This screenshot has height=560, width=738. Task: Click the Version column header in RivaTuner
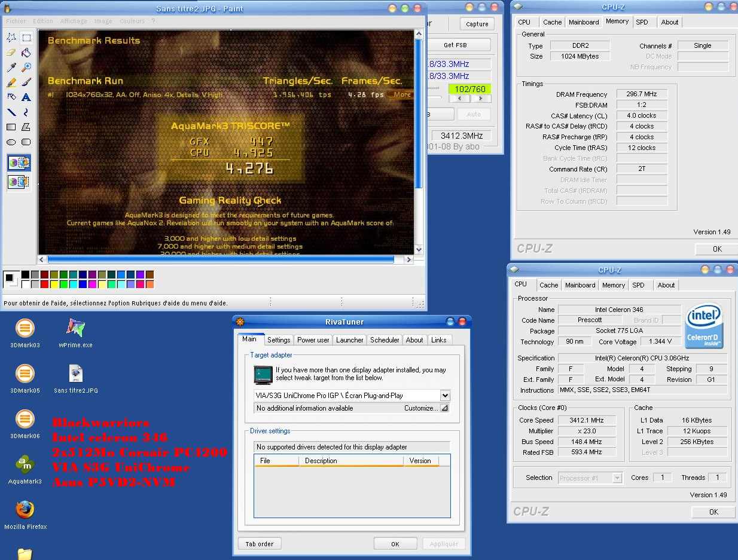[x=422, y=461]
